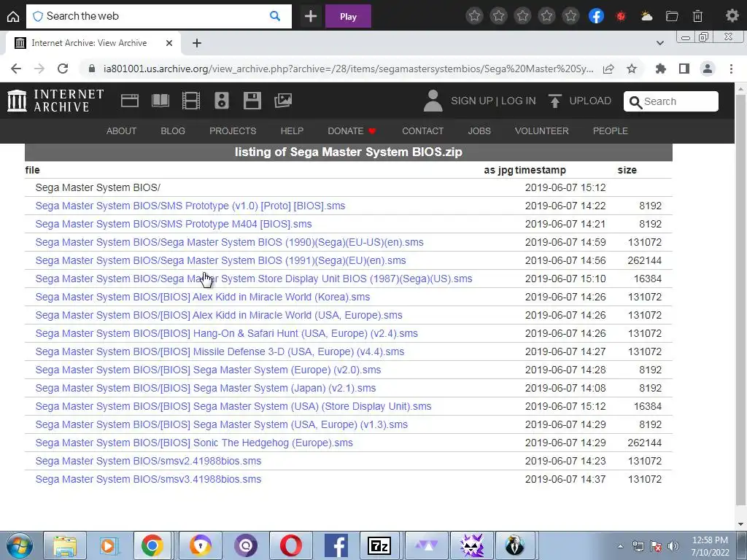Open the Images icon
The image size is (747, 560).
[x=283, y=101]
